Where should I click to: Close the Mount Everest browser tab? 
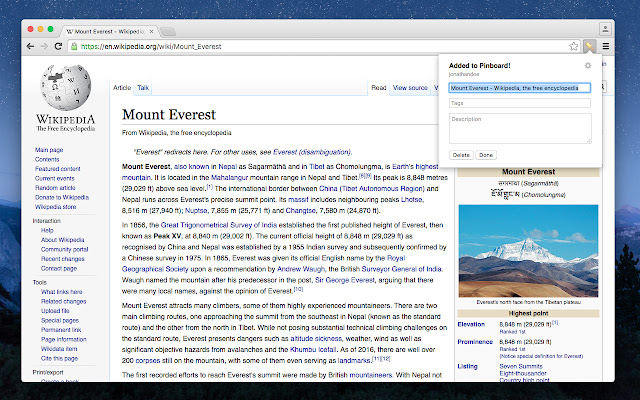pyautogui.click(x=151, y=31)
